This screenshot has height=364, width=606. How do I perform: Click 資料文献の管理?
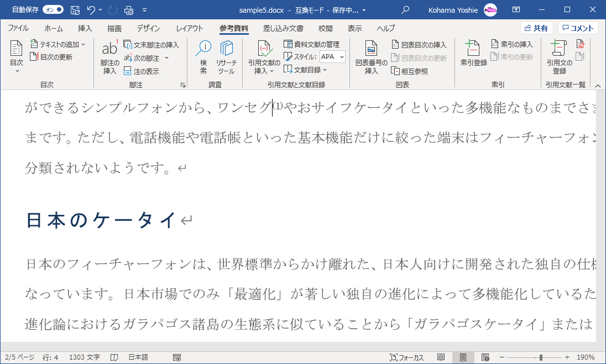[311, 44]
